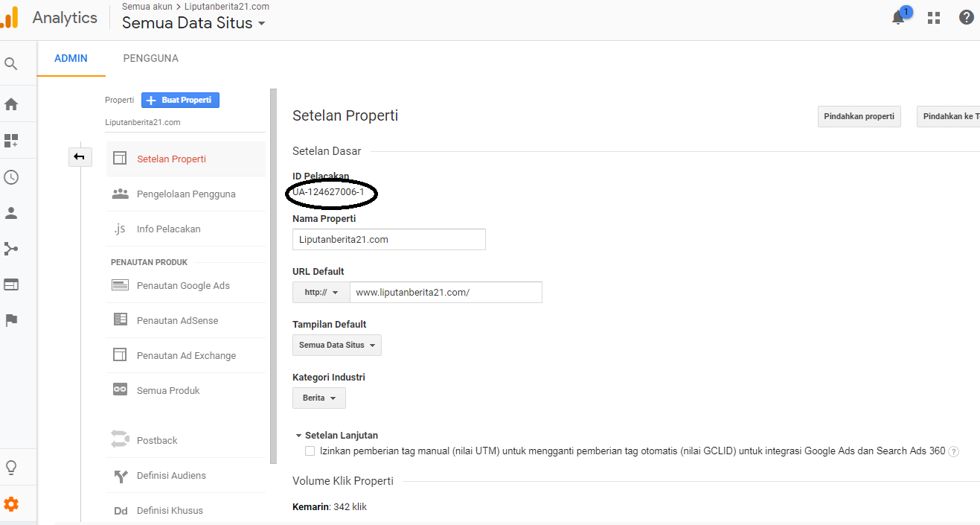980x525 pixels.
Task: Open the Berita industry category dropdown
Action: click(318, 398)
